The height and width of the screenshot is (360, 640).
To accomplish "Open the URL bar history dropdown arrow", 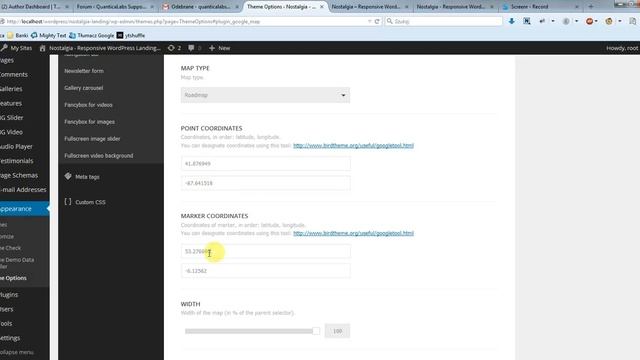I will click(369, 21).
